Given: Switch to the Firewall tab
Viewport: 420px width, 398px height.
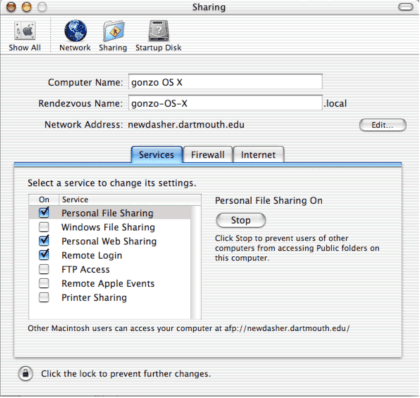Looking at the screenshot, I should (208, 154).
